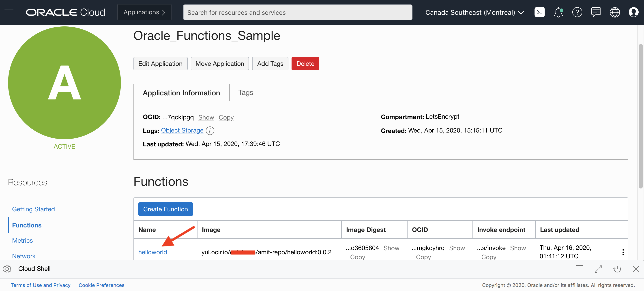Viewport: 644px width, 291px height.
Task: Open the hamburger navigation menu
Action: (9, 12)
